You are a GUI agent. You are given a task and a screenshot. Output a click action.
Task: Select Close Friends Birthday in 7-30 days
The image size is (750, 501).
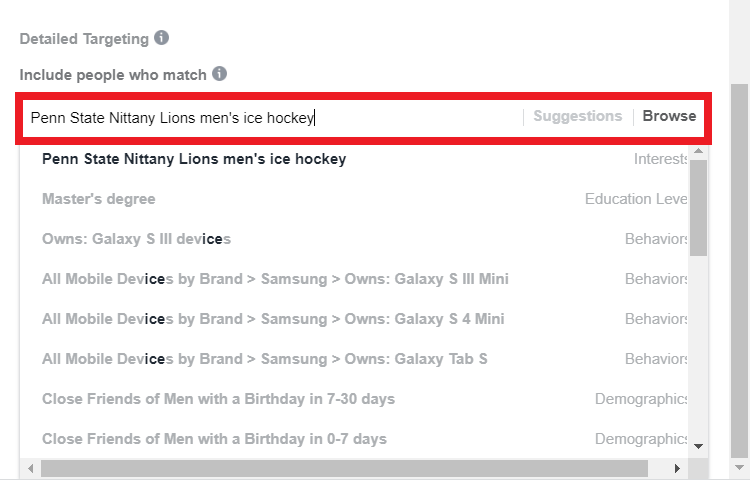354,399
